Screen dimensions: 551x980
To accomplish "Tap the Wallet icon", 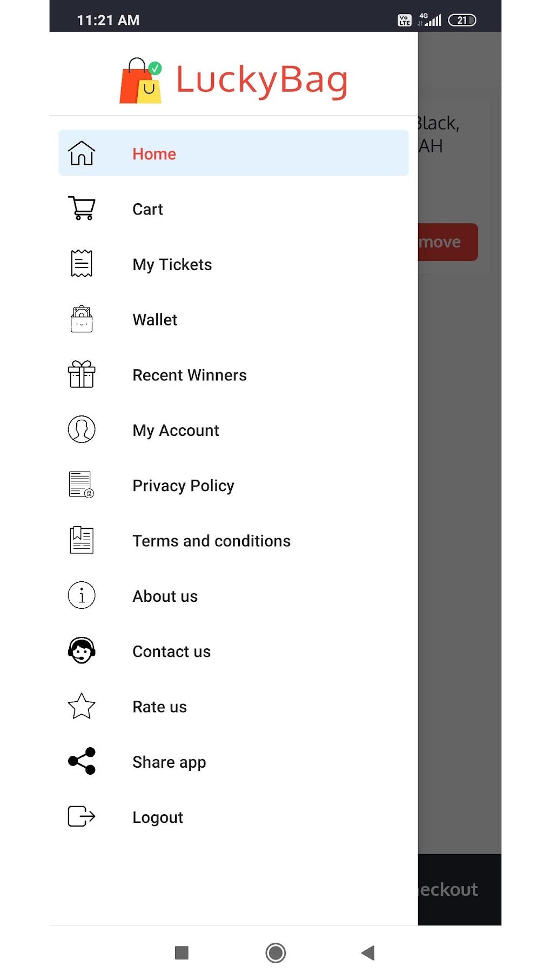I will 82,319.
